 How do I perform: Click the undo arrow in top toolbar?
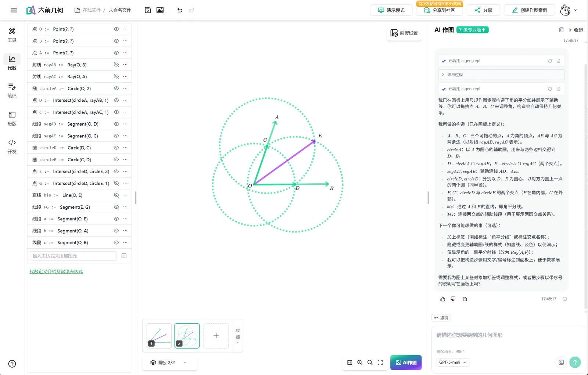pos(180,10)
